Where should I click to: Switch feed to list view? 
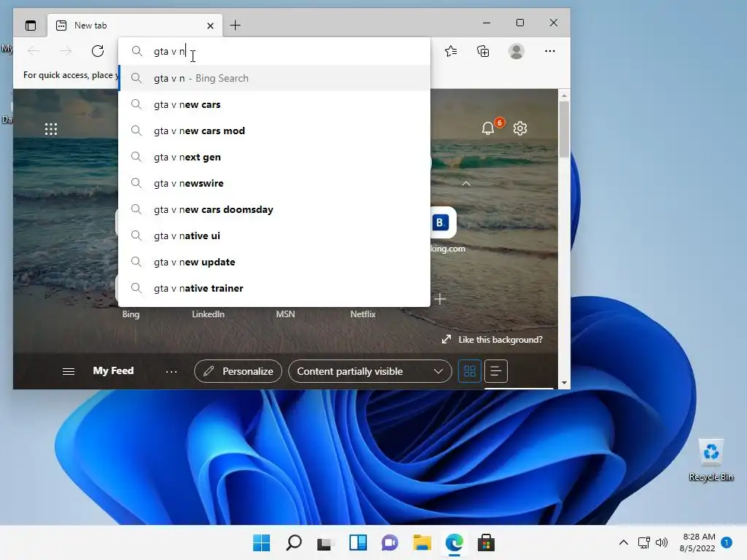(x=496, y=371)
